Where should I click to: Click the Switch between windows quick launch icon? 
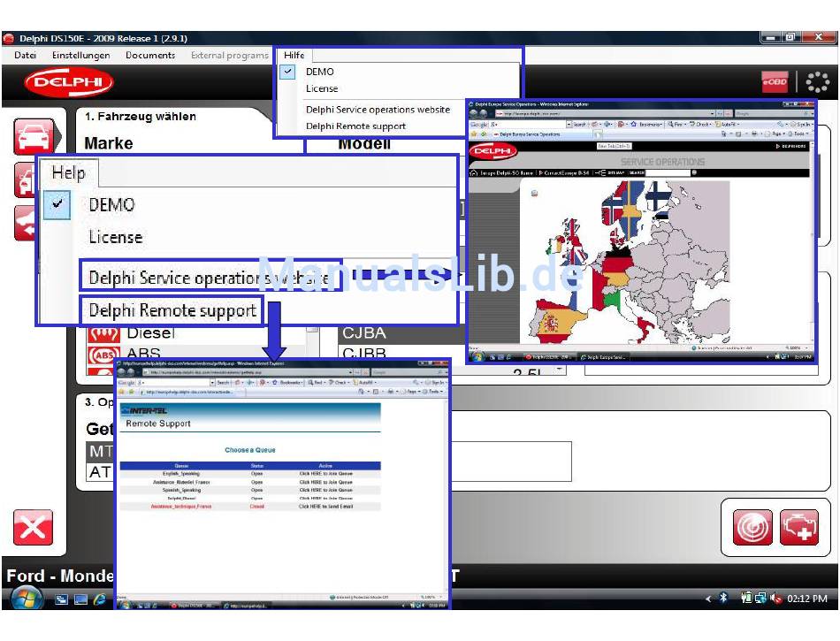[x=62, y=599]
